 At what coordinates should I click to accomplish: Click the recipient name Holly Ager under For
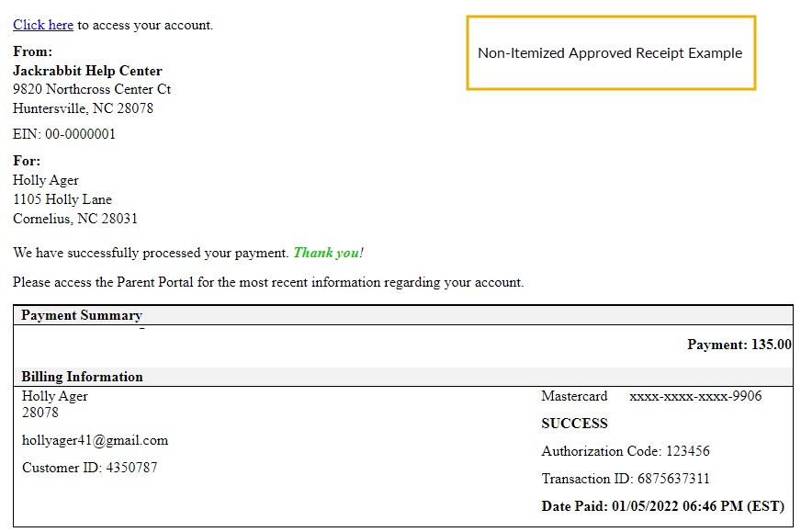coord(46,180)
